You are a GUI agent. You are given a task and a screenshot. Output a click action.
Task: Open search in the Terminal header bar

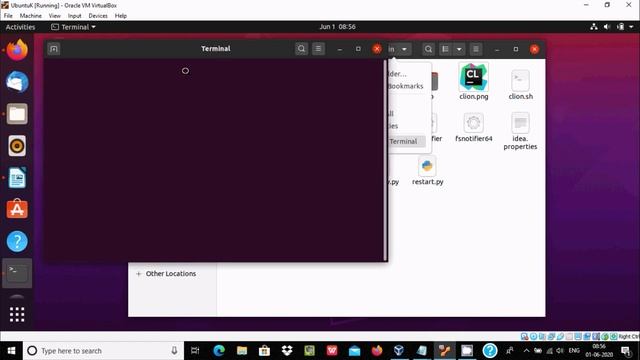[x=301, y=49]
